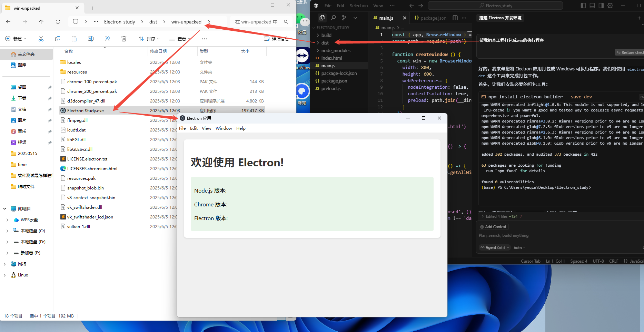The width and height of the screenshot is (644, 332).
Task: Open the Source Control view in Cursor
Action: pos(344,18)
